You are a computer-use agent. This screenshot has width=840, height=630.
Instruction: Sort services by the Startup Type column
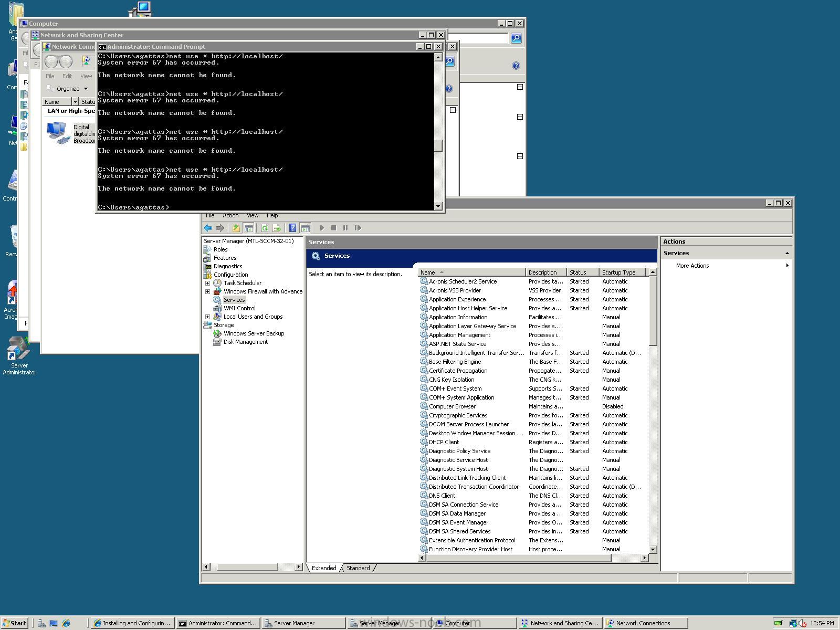618,272
